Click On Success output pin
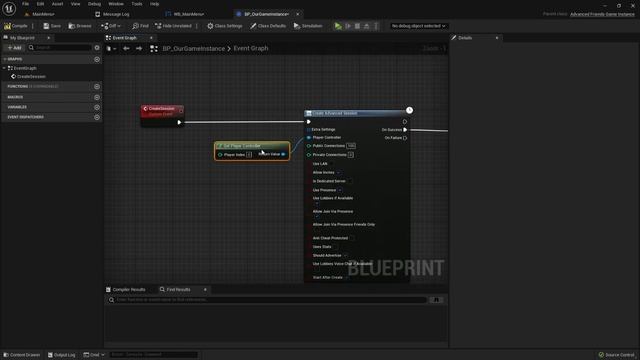Screen dimensions: 640x360 pyautogui.click(x=405, y=130)
